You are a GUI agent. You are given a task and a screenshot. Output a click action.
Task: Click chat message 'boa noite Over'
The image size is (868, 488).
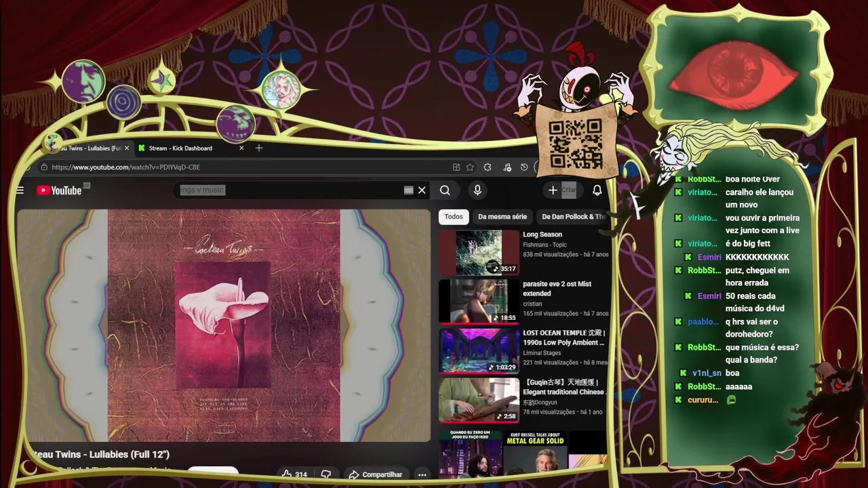(753, 179)
